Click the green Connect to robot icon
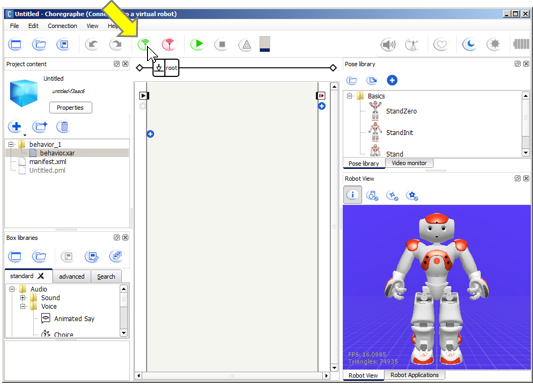The width and height of the screenshot is (533, 390). coord(144,45)
